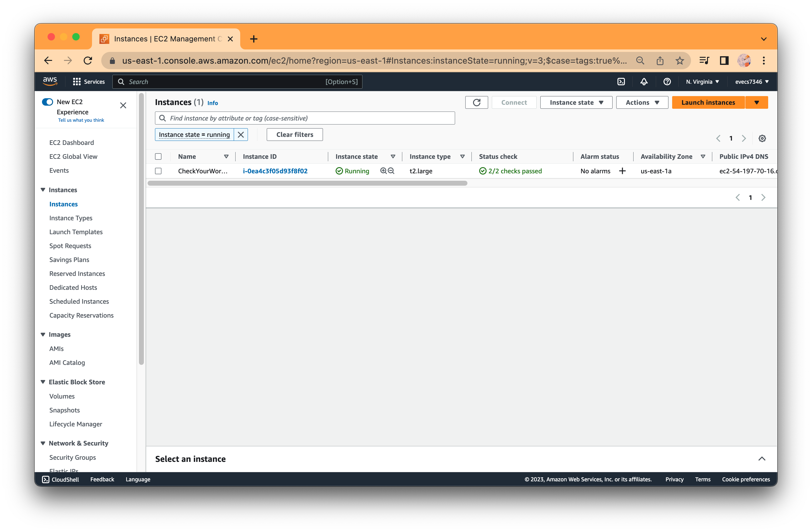Sort by the Name column
812x532 pixels.
click(x=226, y=156)
